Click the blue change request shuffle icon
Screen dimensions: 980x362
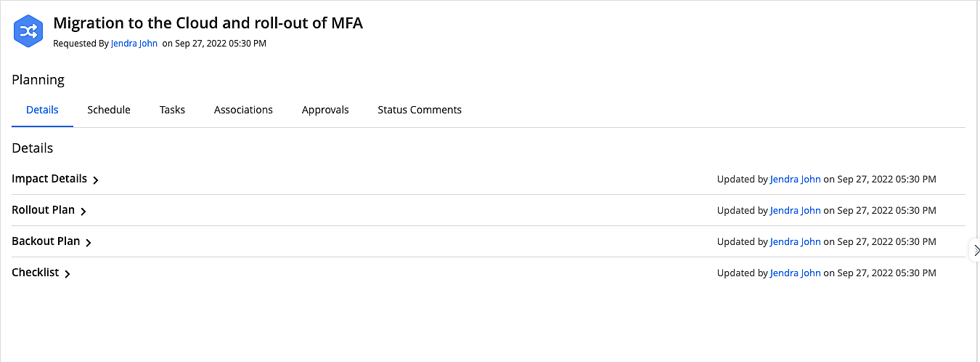[29, 30]
